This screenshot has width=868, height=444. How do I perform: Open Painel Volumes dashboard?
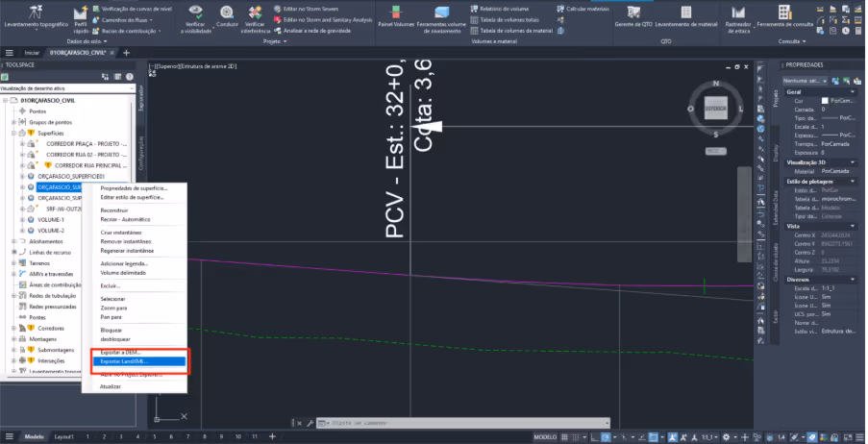pyautogui.click(x=396, y=16)
